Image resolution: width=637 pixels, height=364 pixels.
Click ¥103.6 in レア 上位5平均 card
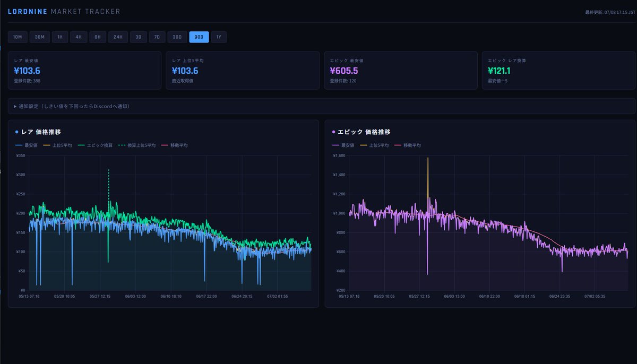click(x=185, y=71)
